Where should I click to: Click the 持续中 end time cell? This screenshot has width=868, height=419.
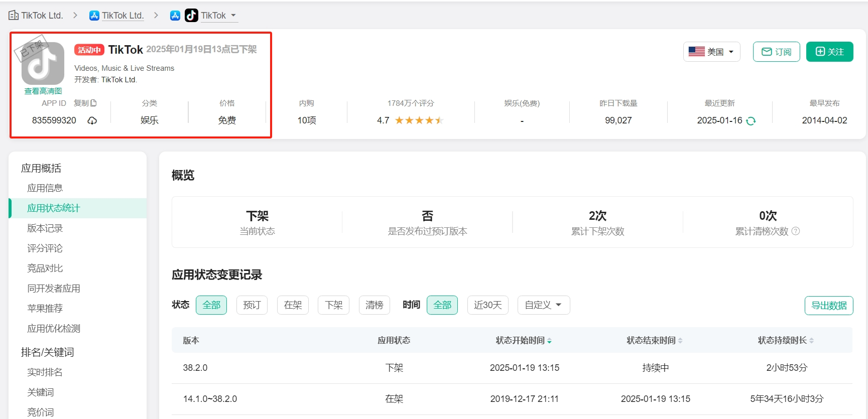[656, 368]
